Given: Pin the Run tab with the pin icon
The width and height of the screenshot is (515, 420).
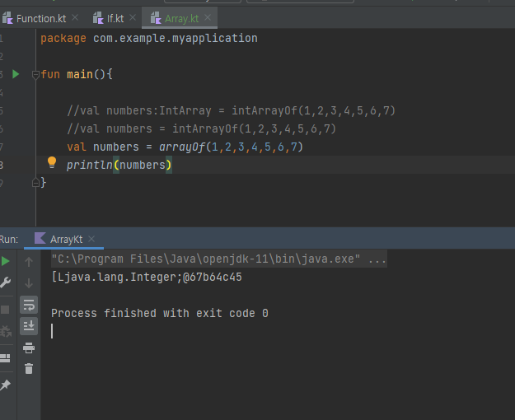Looking at the screenshot, I should (5, 385).
